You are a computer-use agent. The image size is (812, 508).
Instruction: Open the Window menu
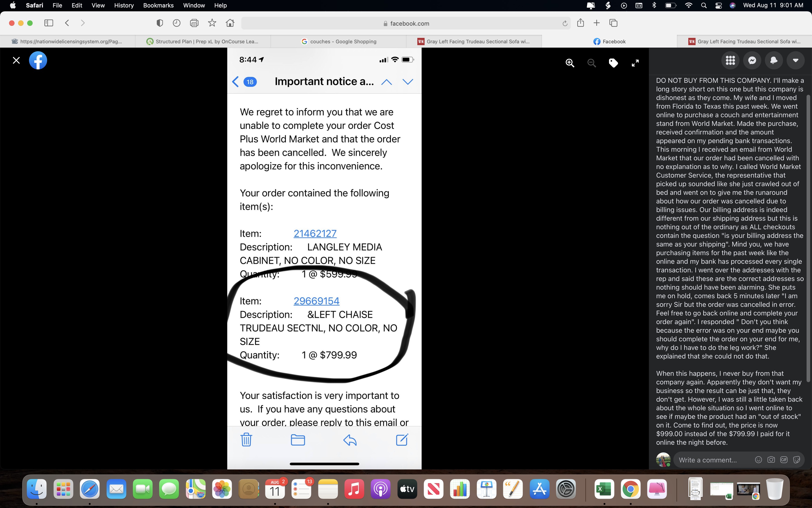(x=194, y=5)
